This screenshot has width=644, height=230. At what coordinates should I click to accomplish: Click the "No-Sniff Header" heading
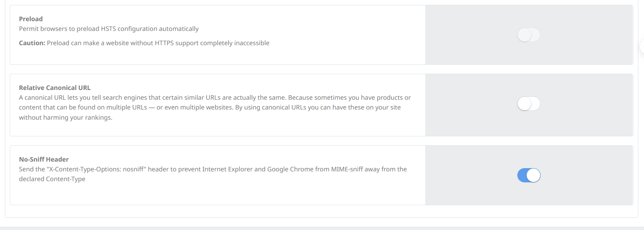(x=44, y=159)
